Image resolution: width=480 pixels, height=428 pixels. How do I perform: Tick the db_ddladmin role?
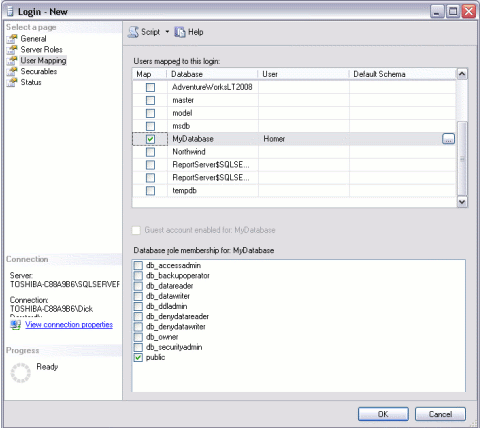[138, 306]
